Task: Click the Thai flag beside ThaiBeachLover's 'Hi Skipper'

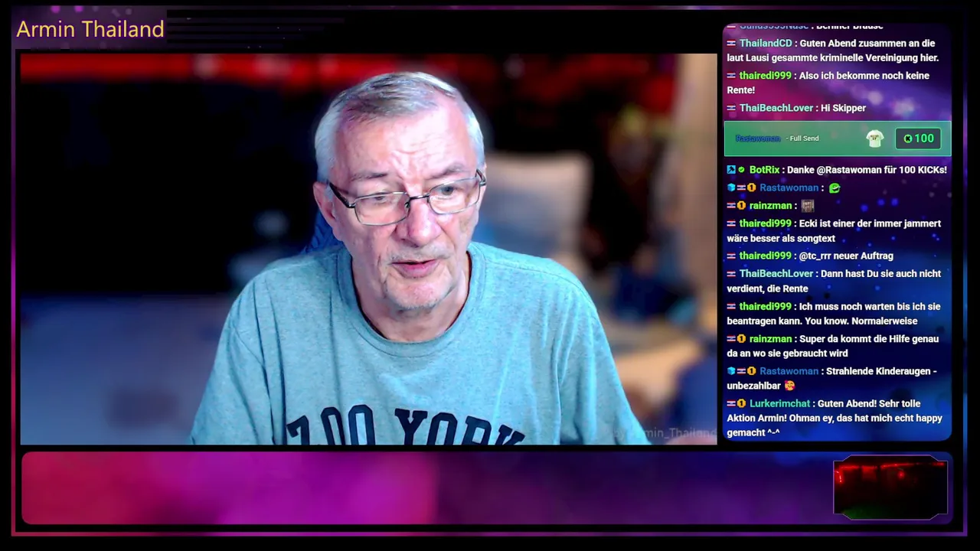Action: 731,108
